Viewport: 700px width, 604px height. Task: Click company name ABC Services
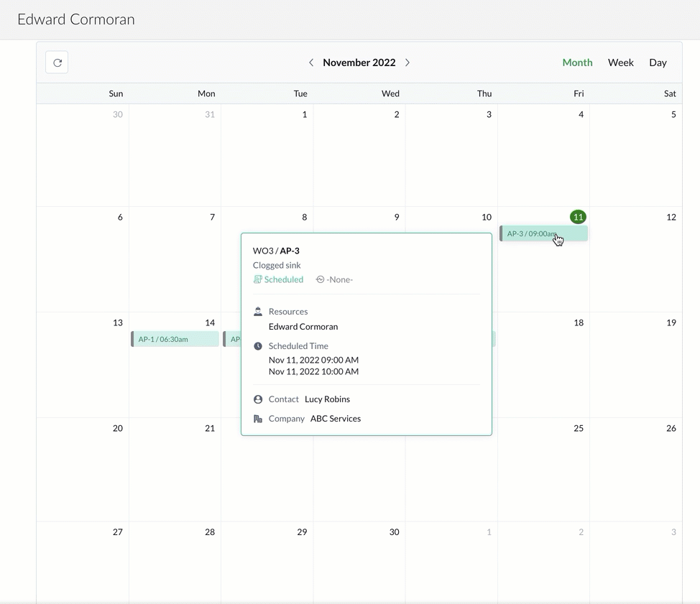coord(336,419)
